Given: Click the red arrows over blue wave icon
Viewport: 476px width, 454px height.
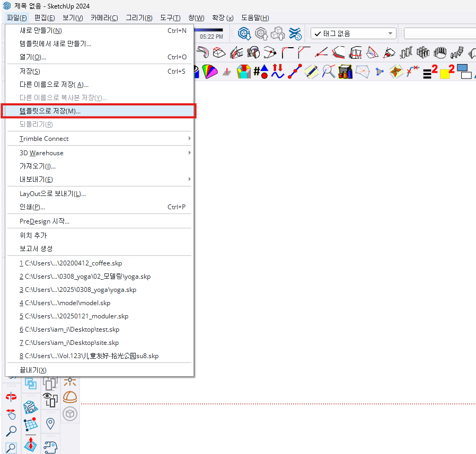Looking at the screenshot, I should 277,72.
